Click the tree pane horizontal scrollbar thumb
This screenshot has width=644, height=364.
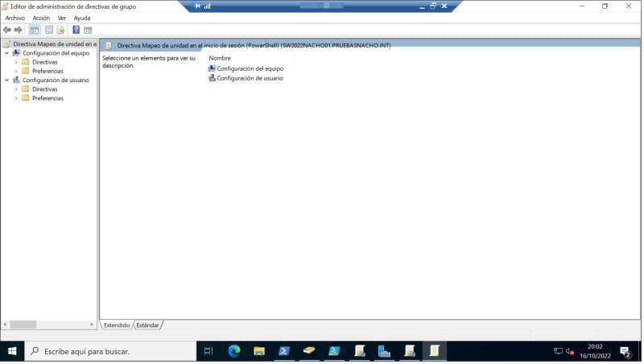click(23, 325)
